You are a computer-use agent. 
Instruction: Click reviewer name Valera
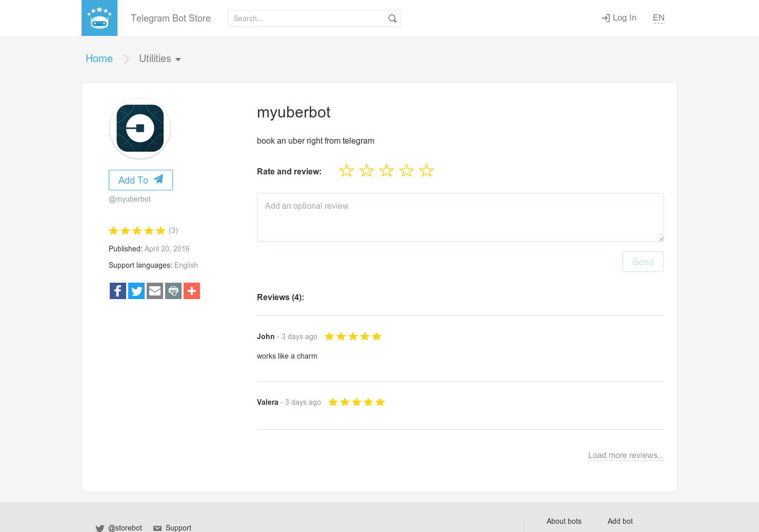point(268,402)
